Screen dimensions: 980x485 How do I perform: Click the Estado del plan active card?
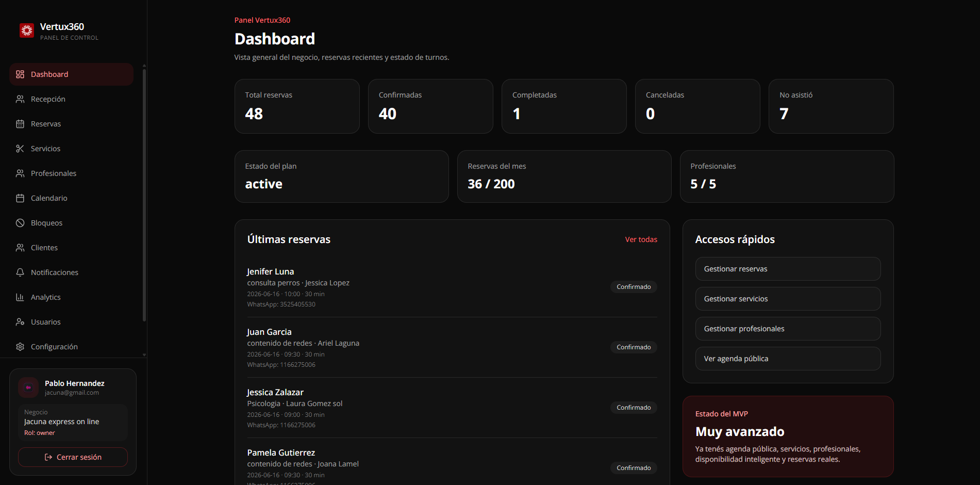[342, 176]
